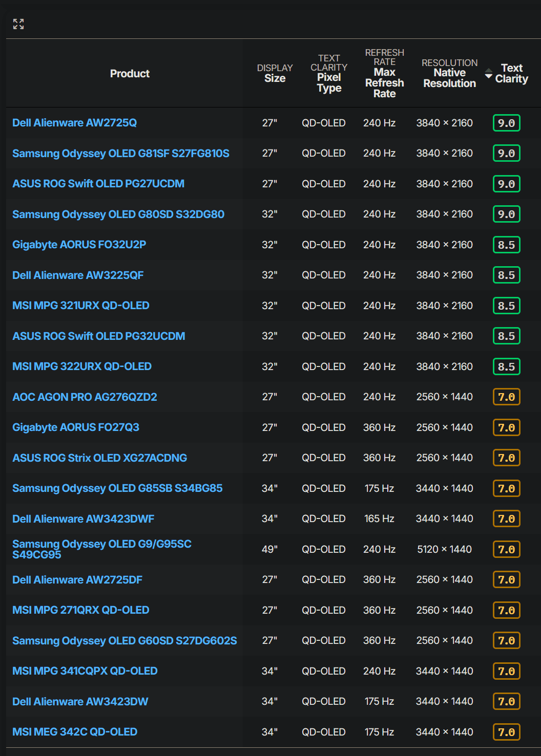Click 2560 × 1440 cell for AOC AGON row
541x756 pixels.
(445, 397)
